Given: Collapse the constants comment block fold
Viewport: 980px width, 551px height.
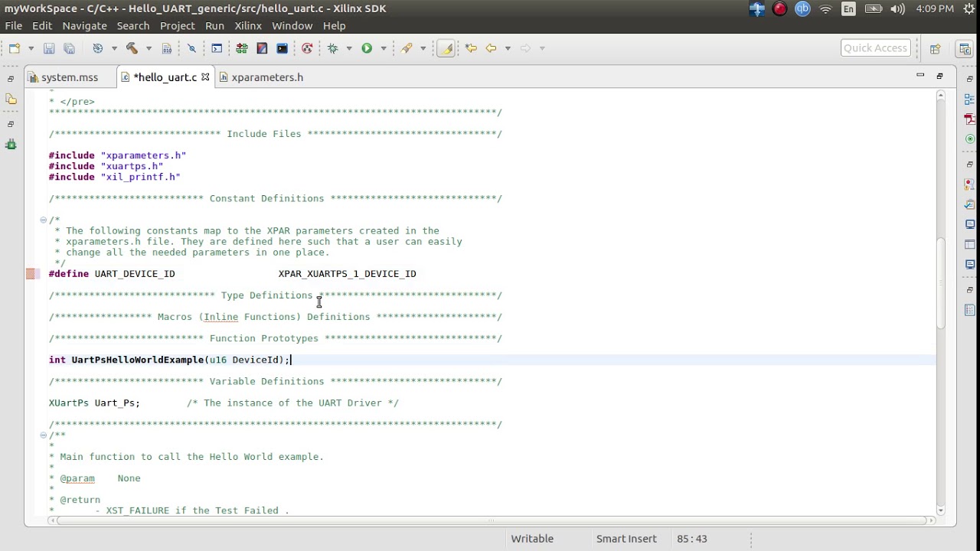Looking at the screenshot, I should pos(43,220).
